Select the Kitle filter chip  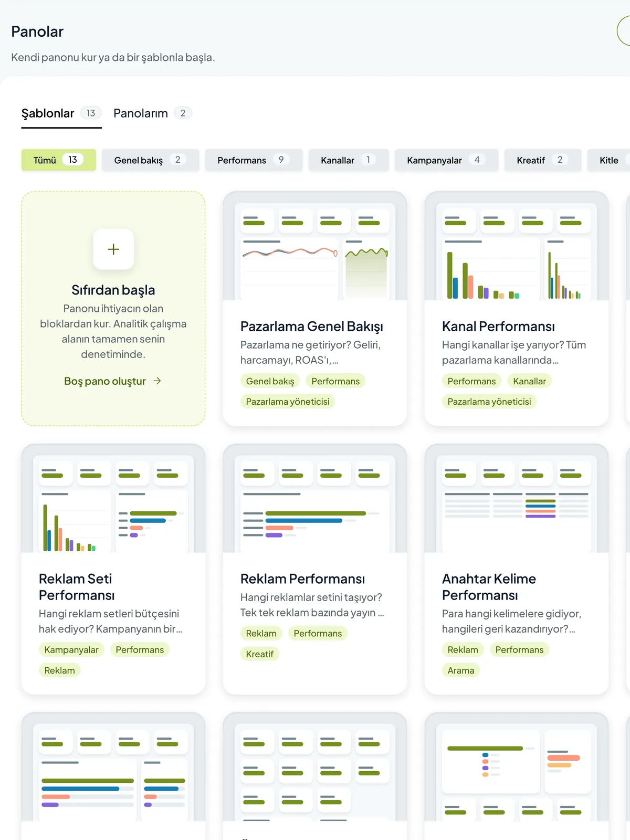[609, 160]
